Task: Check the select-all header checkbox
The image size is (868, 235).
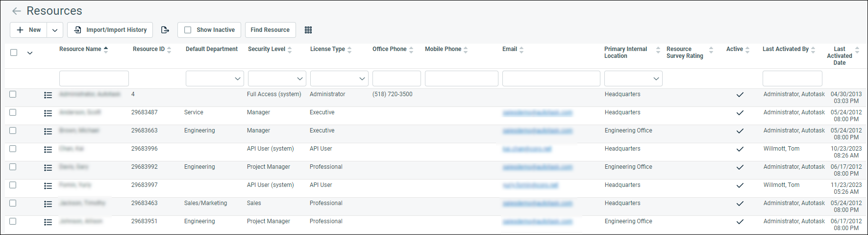Action: 14,52
